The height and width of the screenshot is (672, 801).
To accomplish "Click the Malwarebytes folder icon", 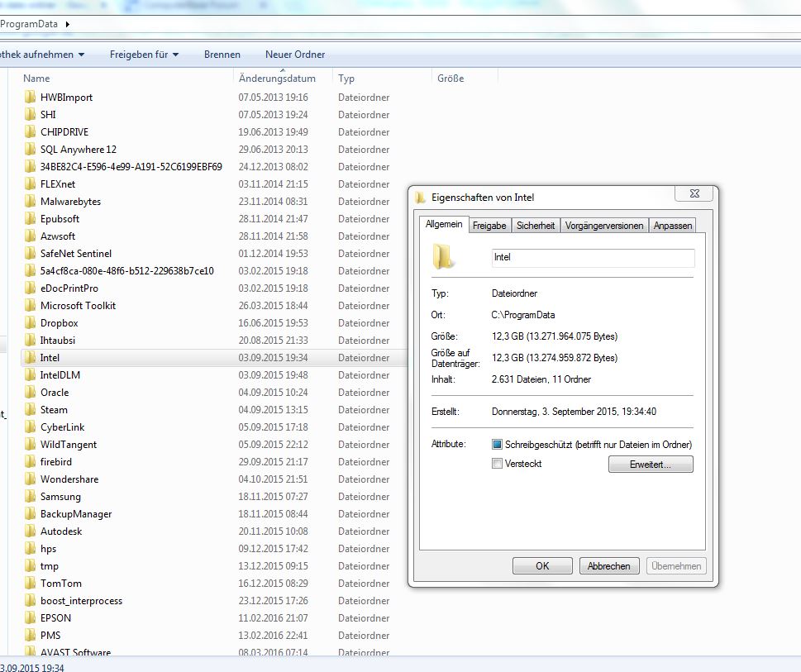I will pyautogui.click(x=30, y=201).
